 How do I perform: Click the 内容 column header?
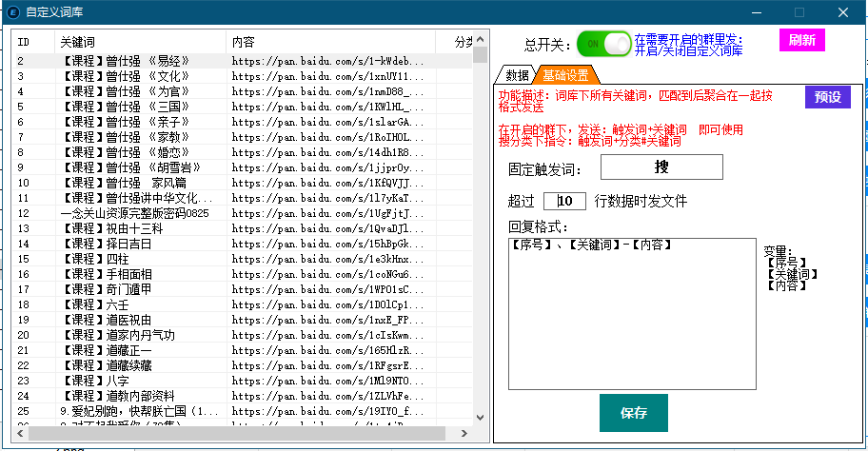331,42
